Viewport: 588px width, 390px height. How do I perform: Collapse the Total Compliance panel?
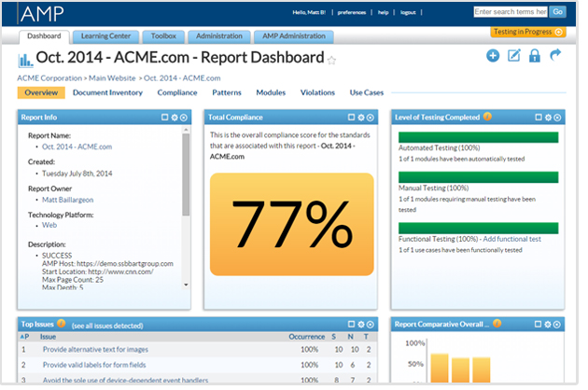click(371, 118)
